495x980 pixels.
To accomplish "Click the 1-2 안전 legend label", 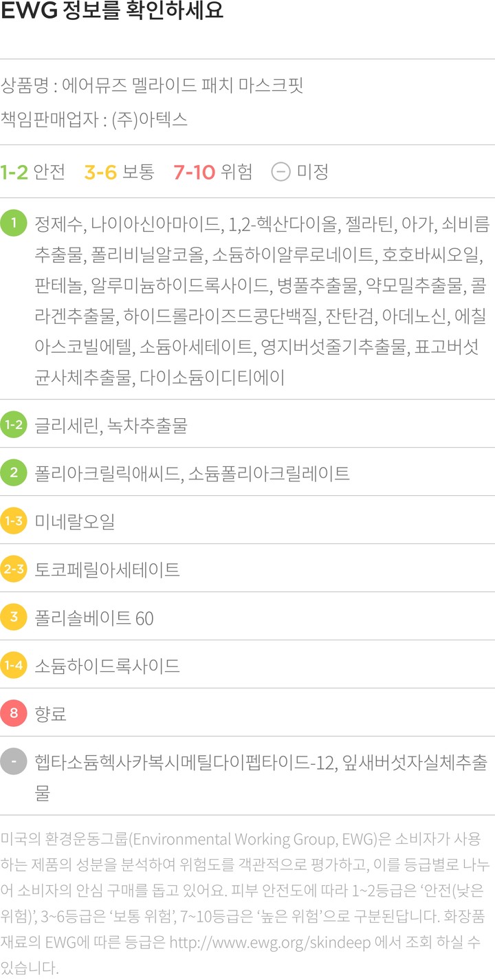I will (32, 172).
